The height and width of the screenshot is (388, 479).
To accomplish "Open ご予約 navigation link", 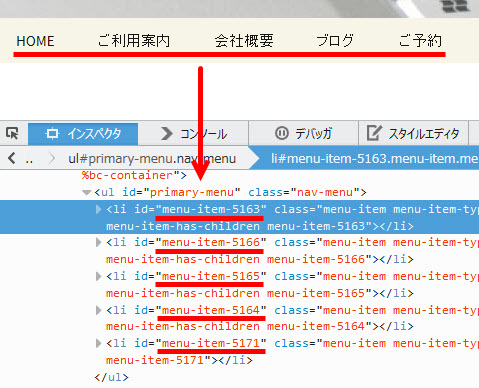I will (420, 41).
